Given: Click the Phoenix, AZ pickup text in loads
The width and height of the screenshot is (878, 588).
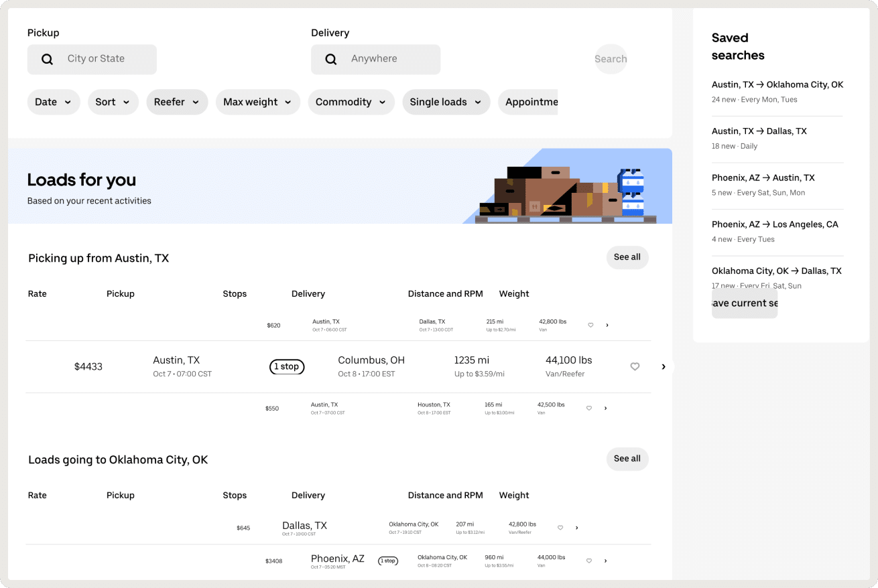Looking at the screenshot, I should click(338, 559).
